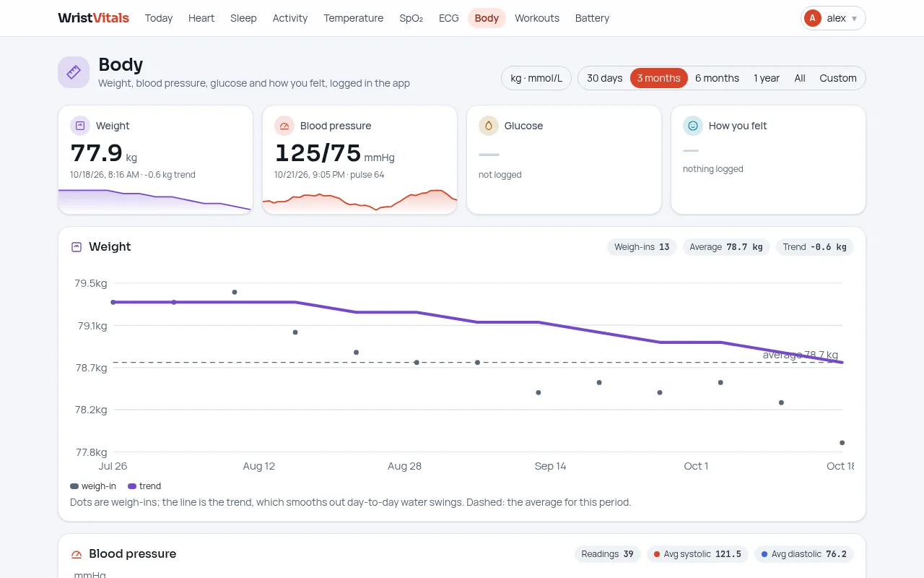Open the Battery tab
The height and width of the screenshot is (578, 924).
tap(593, 18)
